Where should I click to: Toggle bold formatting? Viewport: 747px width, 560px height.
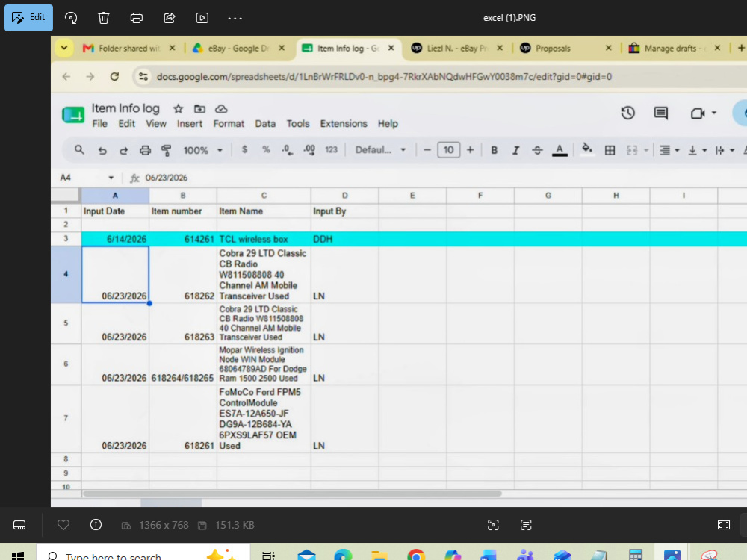coord(494,150)
